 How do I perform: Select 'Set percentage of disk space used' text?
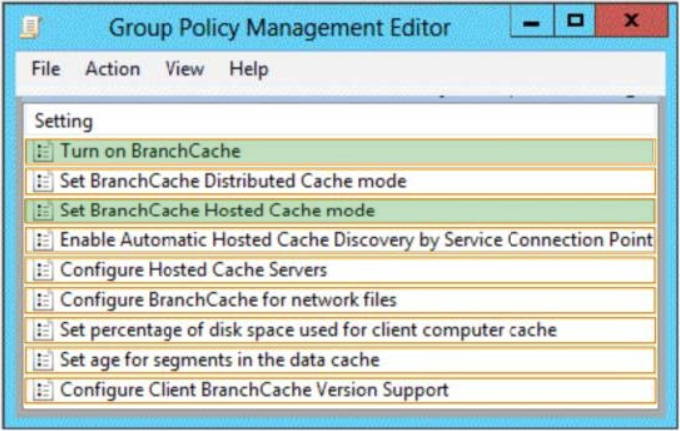308,330
